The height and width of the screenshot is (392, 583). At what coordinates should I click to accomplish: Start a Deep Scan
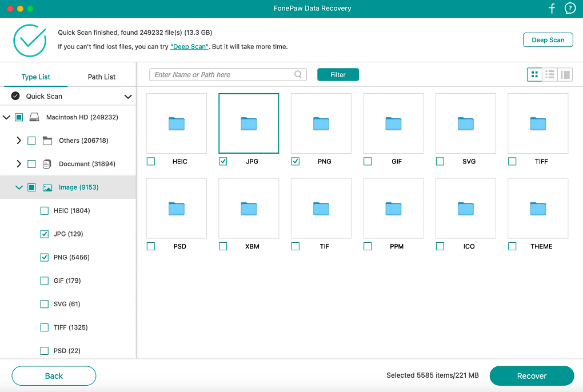pos(548,39)
